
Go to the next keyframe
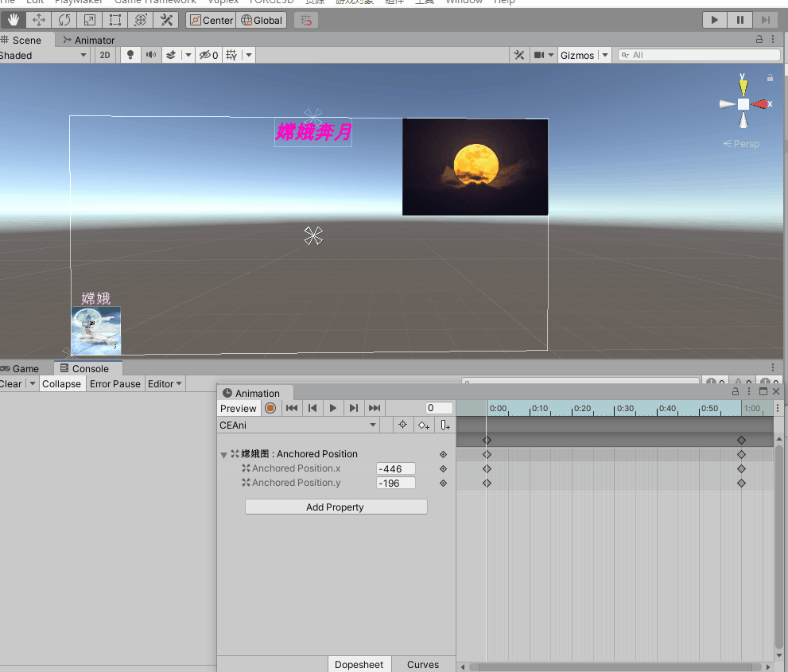[353, 408]
